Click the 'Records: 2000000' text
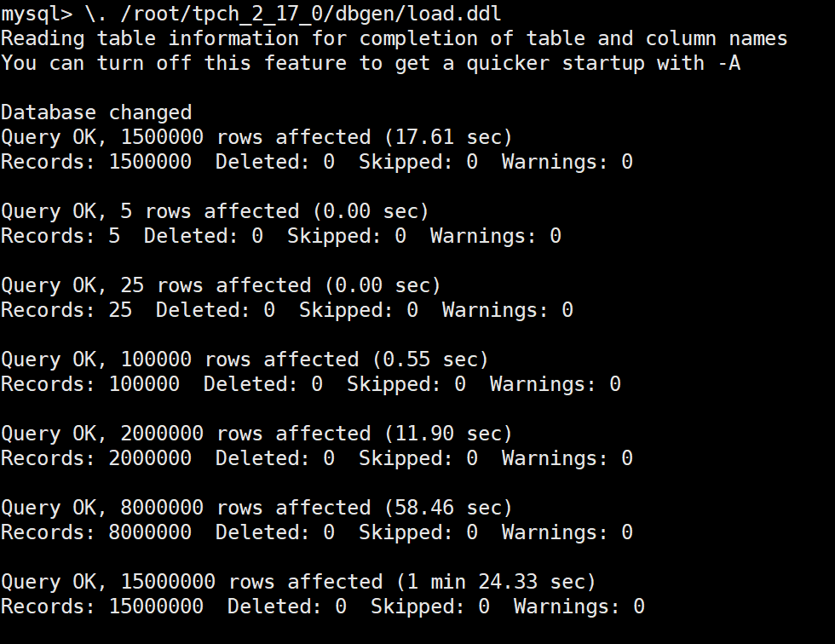The image size is (835, 644). pos(96,458)
